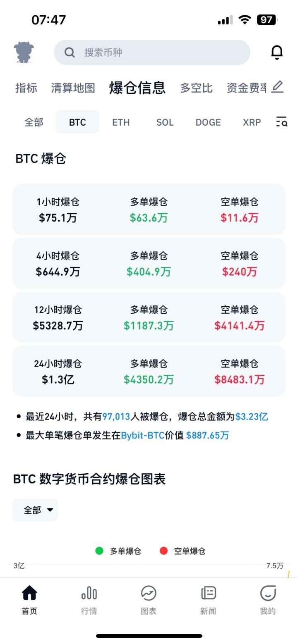Select the ETH coin filter

(x=121, y=122)
